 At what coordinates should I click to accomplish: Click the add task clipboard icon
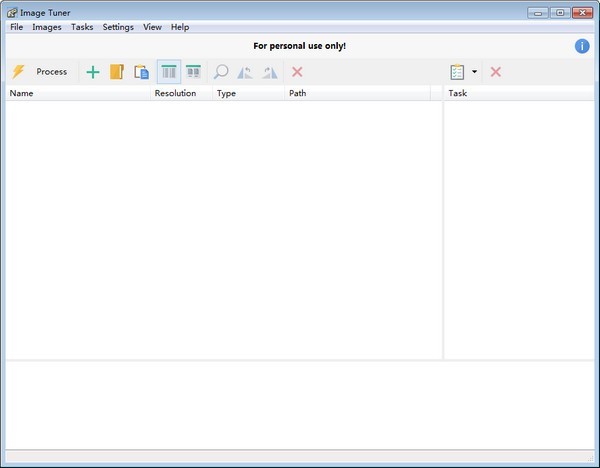pos(457,72)
